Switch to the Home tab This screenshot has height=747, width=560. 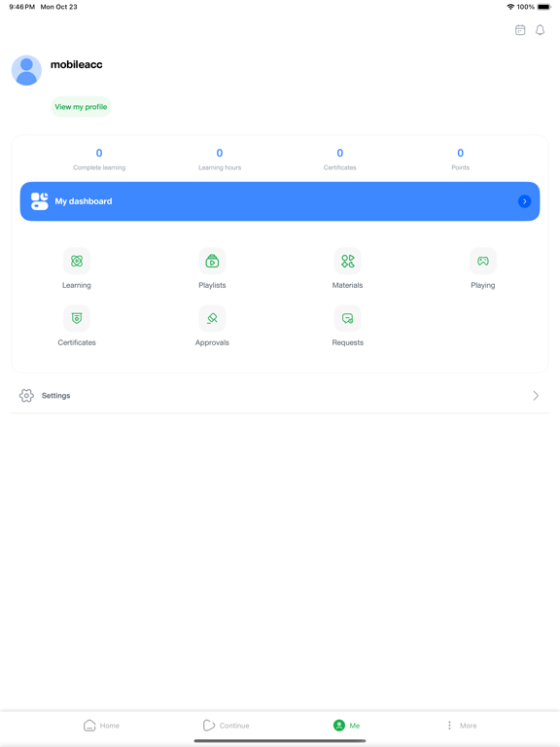(x=101, y=725)
